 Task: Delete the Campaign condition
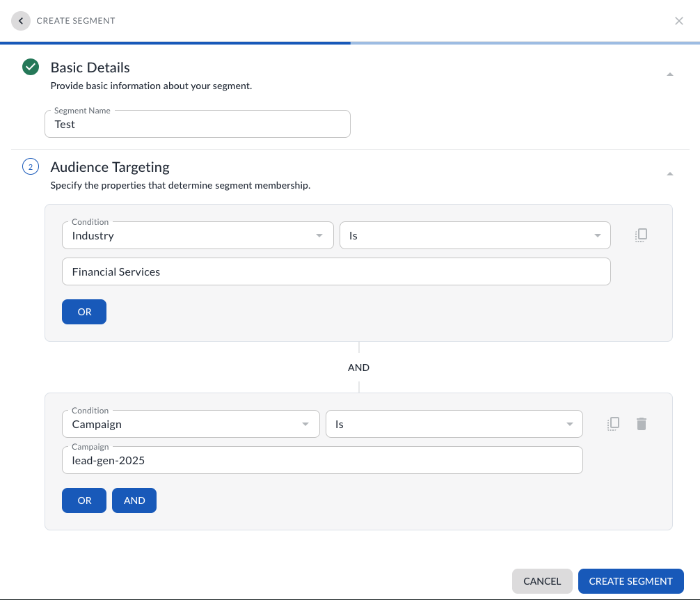tap(642, 424)
